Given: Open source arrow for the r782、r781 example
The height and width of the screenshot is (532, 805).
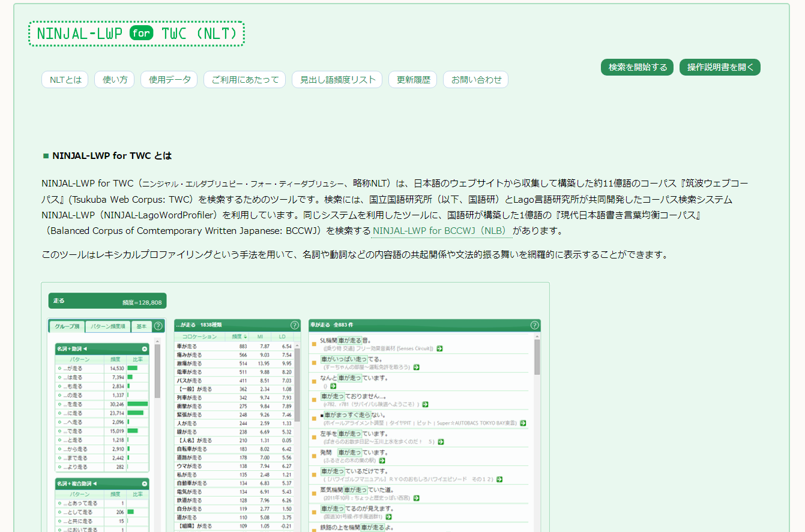Looking at the screenshot, I should click(x=425, y=404).
